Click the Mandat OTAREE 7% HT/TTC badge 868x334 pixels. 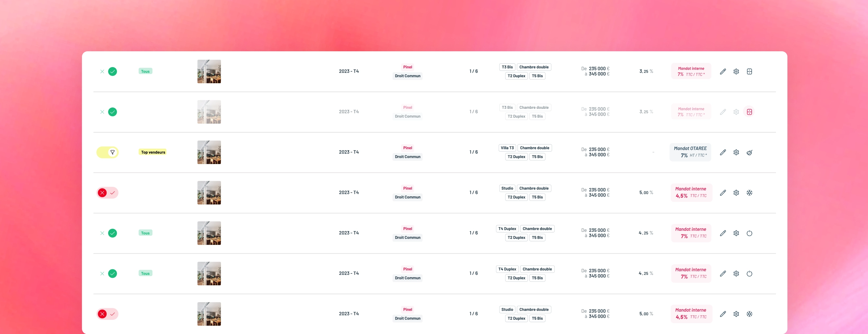pos(690,152)
